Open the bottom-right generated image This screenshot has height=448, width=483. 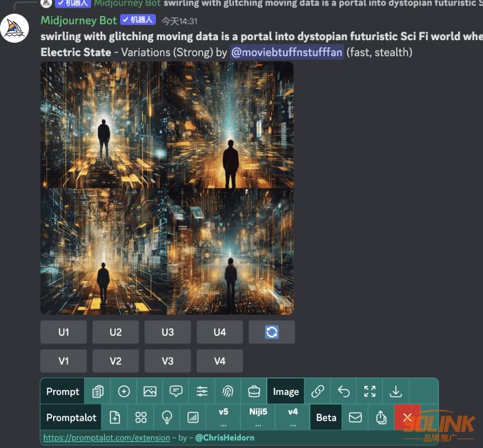point(230,251)
